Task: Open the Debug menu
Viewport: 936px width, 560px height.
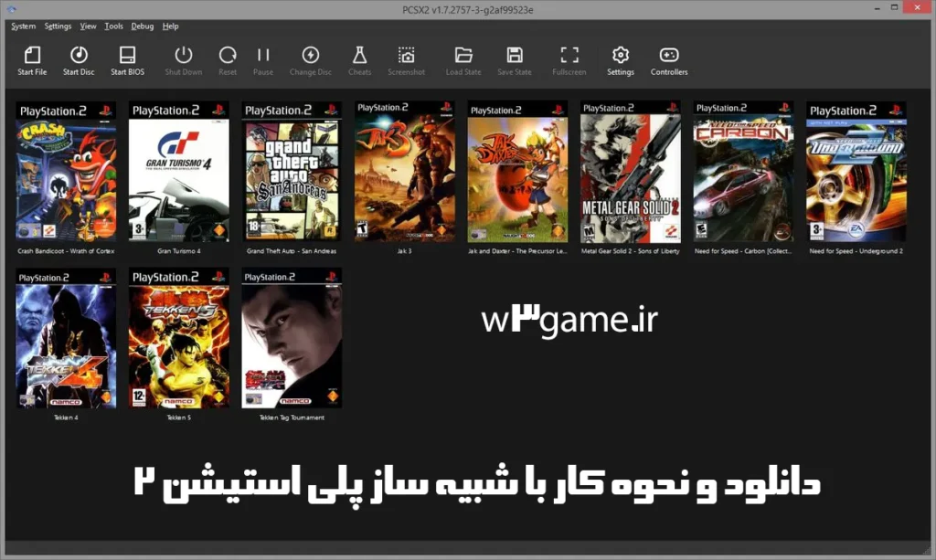Action: pyautogui.click(x=142, y=26)
